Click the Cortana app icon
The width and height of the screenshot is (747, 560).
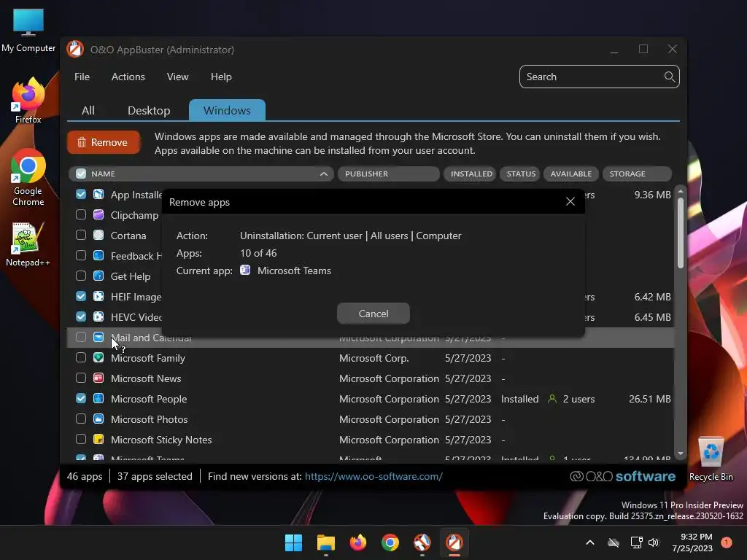98,236
